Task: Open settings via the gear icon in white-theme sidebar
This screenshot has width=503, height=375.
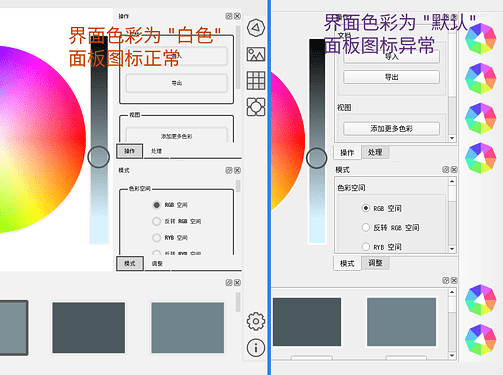Action: click(256, 321)
